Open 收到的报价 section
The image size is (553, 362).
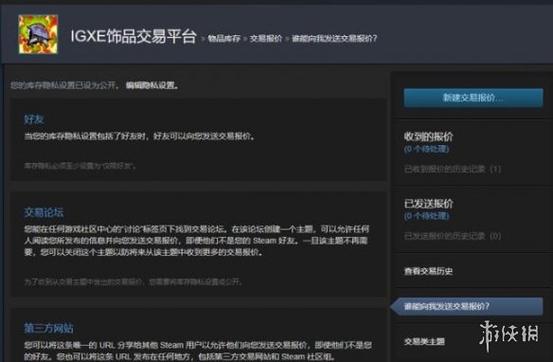pos(429,136)
